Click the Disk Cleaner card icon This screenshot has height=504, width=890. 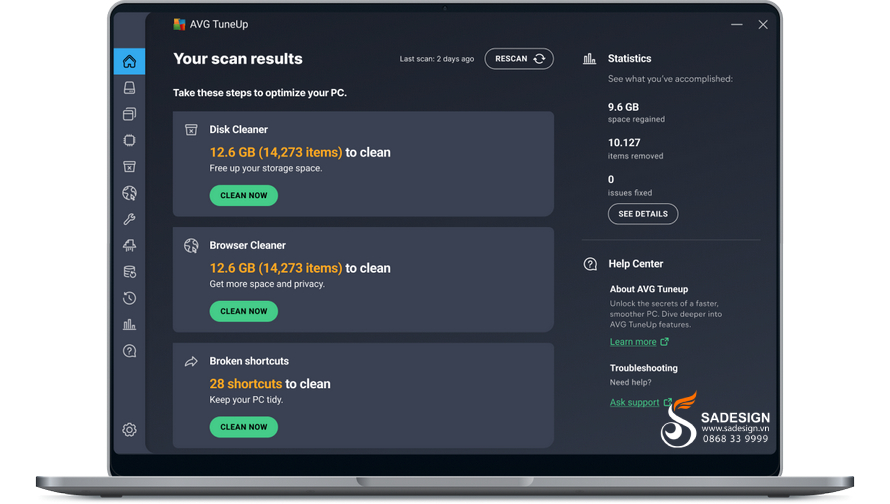point(191,130)
